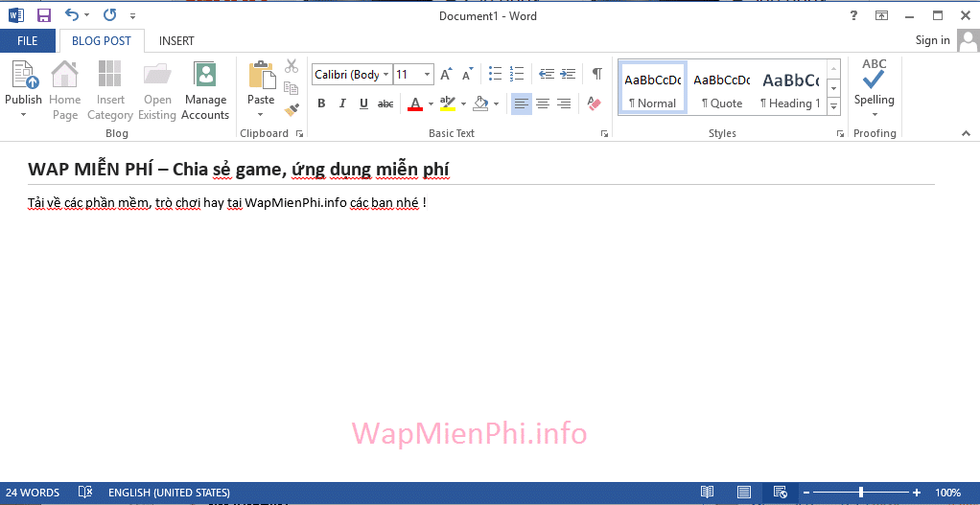Viewport: 980px width, 505px height.
Task: Open Ribbon Display Options
Action: 881,16
